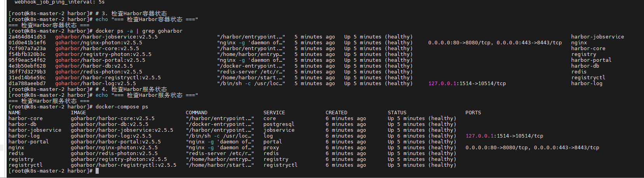The width and height of the screenshot is (644, 178).
Task: Click 'harbor-db' name ending the 4e3b50ebf628 row
Action: (x=585, y=66)
